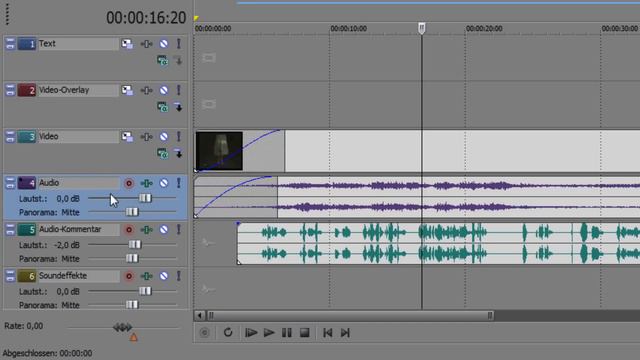This screenshot has width=640, height=360.
Task: Click make compositing child on Text track
Action: pos(178,61)
